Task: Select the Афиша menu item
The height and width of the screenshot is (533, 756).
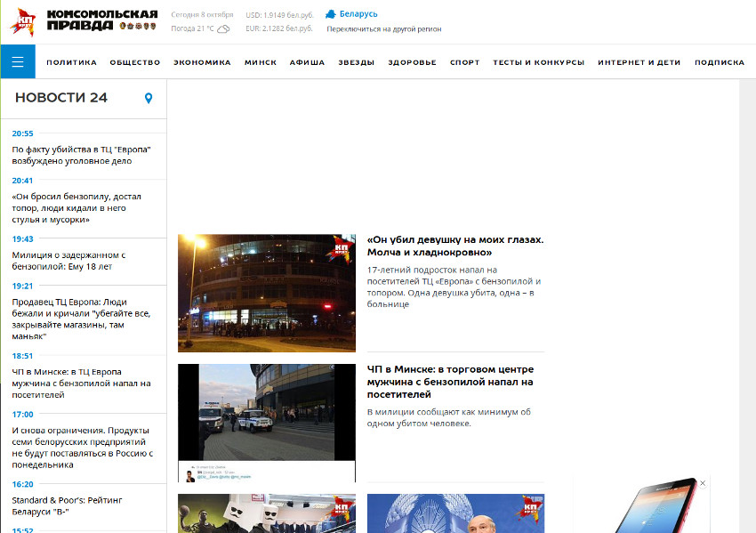Action: click(x=307, y=62)
